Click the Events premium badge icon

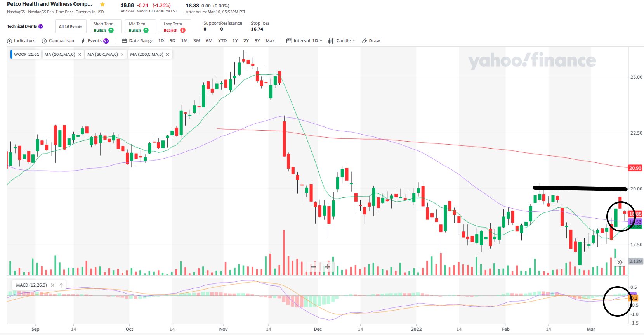(106, 41)
